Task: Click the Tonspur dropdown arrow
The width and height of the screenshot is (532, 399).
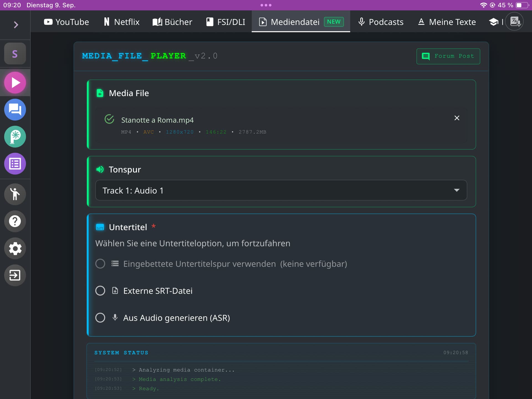Action: 457,190
